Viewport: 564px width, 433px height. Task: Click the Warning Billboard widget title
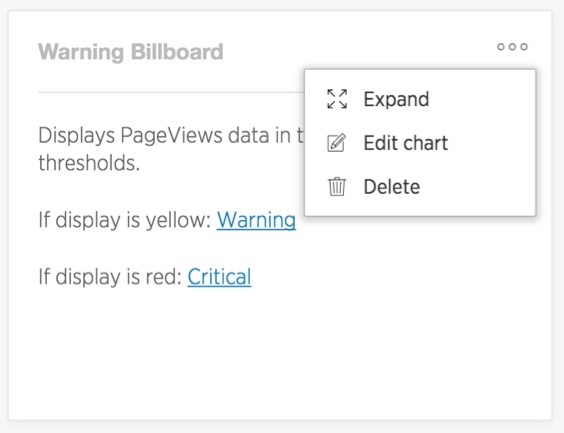point(131,52)
